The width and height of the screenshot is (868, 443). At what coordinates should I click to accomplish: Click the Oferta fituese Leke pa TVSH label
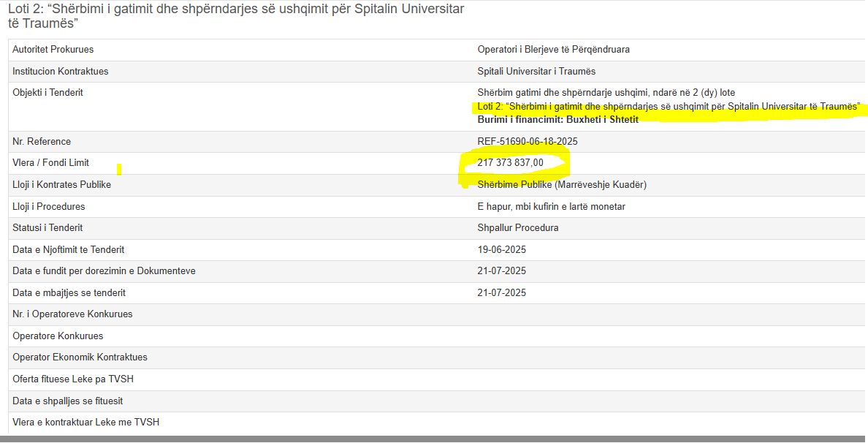click(73, 379)
